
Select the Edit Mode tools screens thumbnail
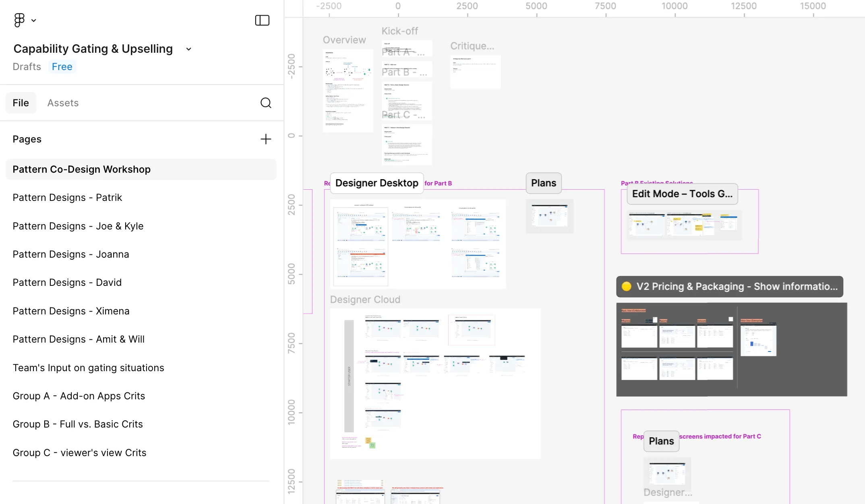pyautogui.click(x=684, y=225)
